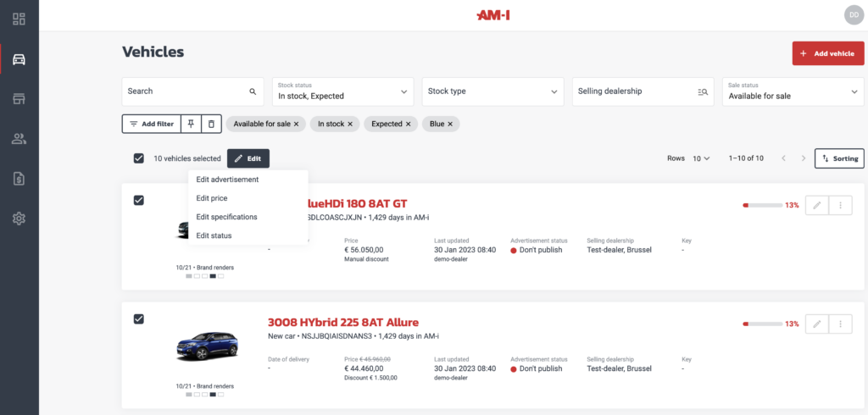Open the dashboard icon in sidebar
The width and height of the screenshot is (868, 415).
[x=19, y=19]
